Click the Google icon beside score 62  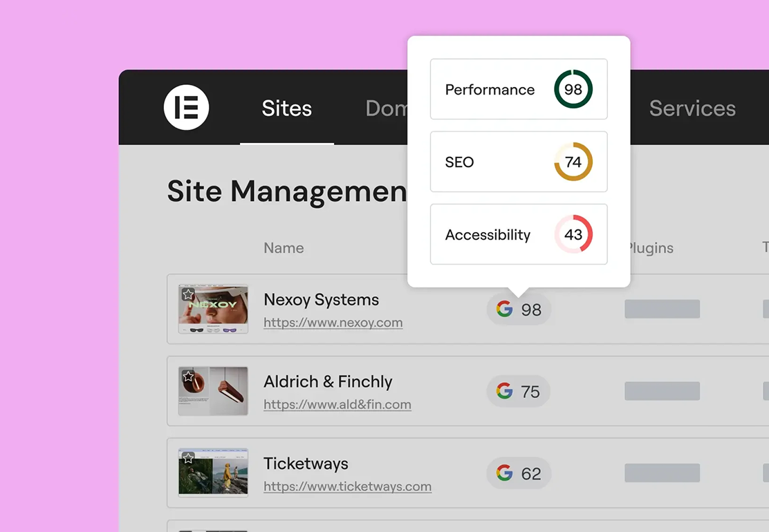[504, 473]
